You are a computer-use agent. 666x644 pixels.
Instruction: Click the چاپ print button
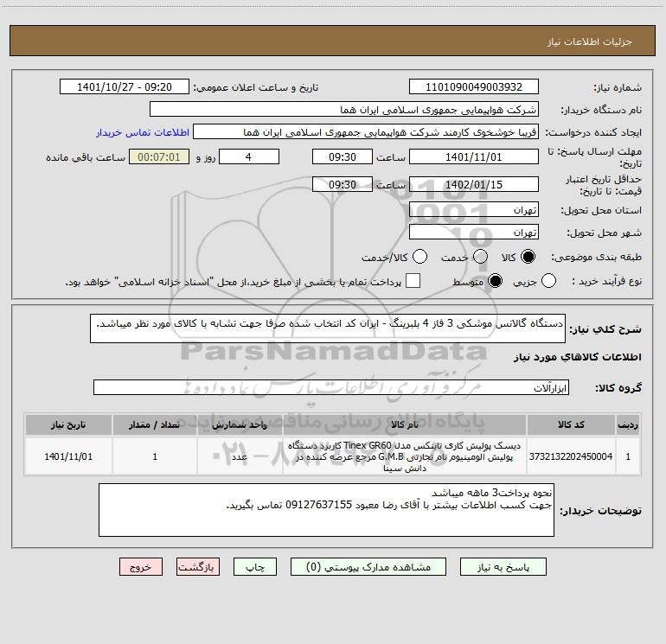(255, 567)
